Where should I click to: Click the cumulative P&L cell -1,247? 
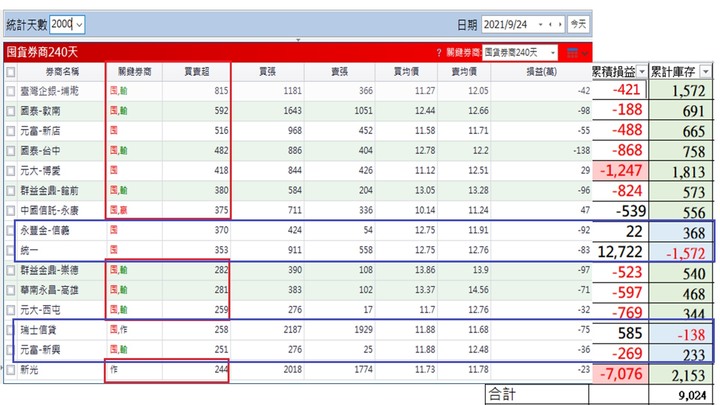(620, 171)
